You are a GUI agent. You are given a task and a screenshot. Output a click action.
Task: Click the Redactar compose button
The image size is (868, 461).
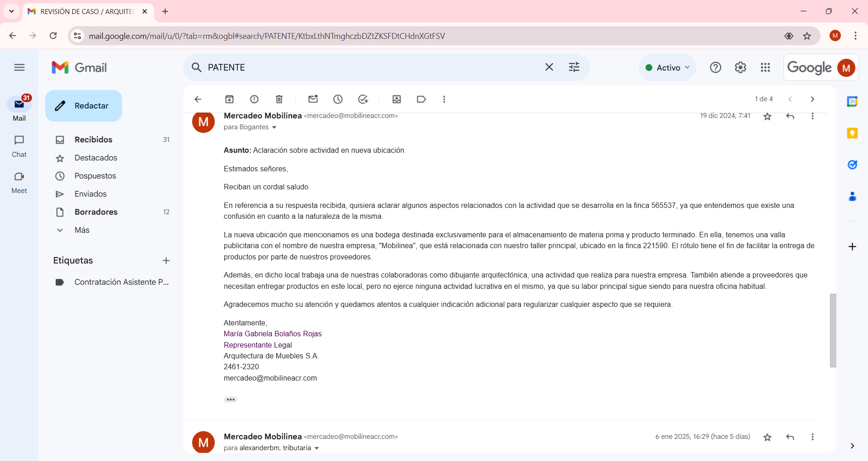point(84,106)
